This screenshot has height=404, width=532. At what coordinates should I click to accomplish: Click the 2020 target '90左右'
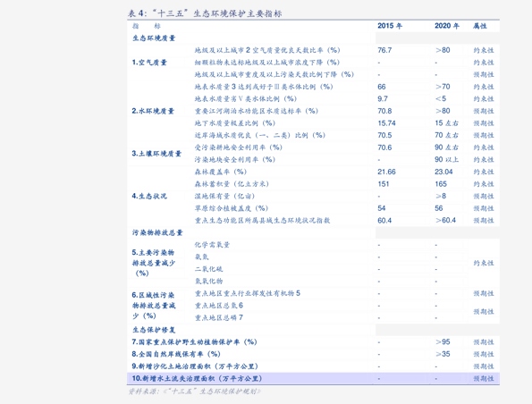(x=446, y=147)
